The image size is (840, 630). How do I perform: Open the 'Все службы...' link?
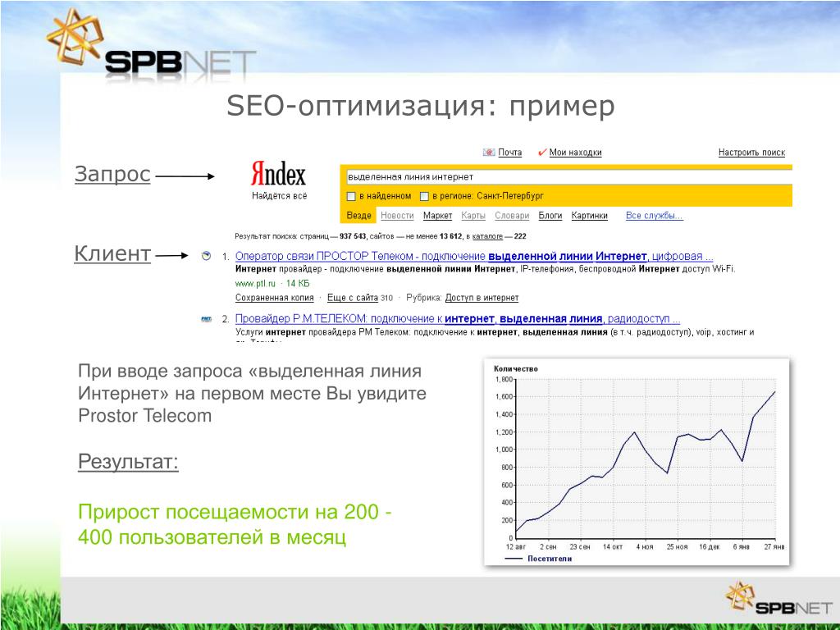click(654, 216)
